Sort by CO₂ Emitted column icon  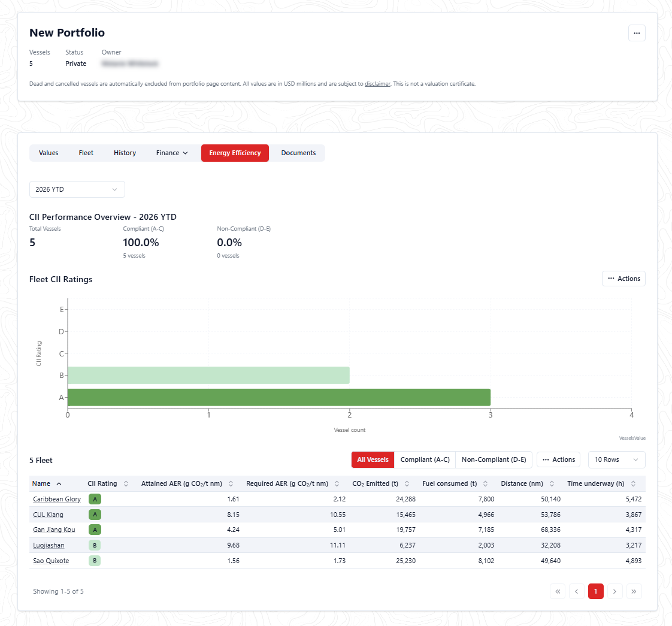coord(407,483)
